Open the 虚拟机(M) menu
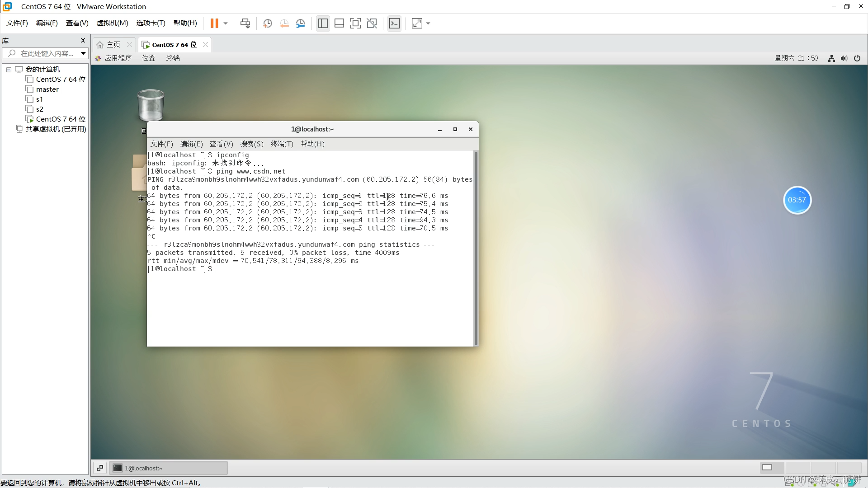The image size is (868, 488). [x=112, y=23]
